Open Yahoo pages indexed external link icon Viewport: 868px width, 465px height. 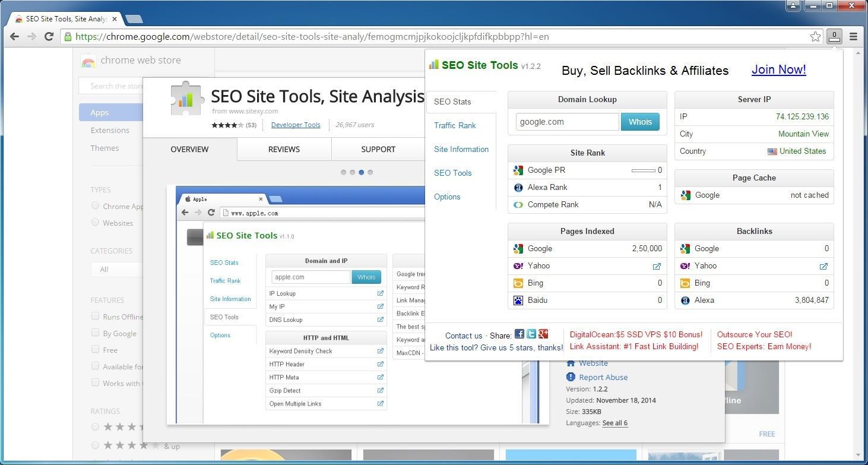point(657,266)
